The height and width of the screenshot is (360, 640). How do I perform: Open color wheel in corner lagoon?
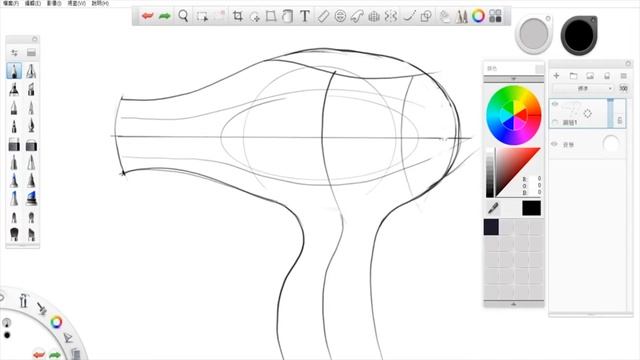click(56, 322)
